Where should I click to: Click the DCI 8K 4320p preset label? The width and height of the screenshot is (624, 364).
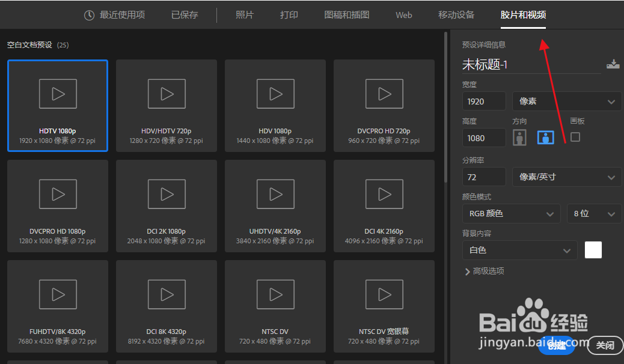pyautogui.click(x=167, y=332)
